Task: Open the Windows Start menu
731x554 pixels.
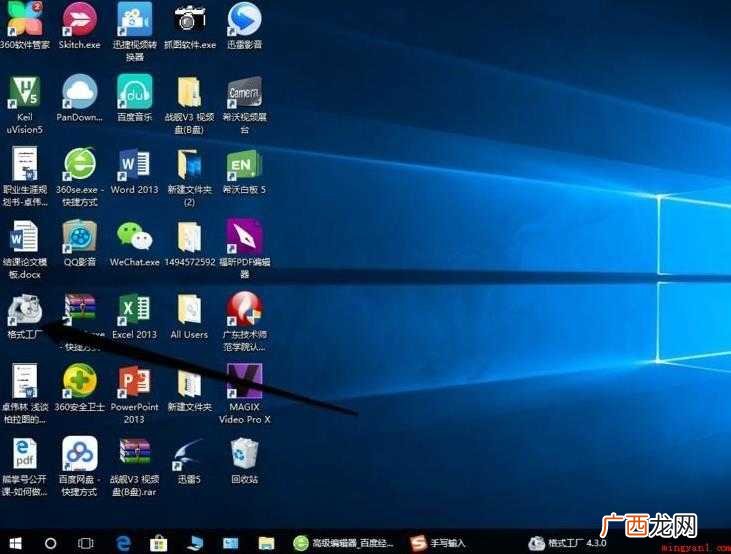Action: click(15, 543)
